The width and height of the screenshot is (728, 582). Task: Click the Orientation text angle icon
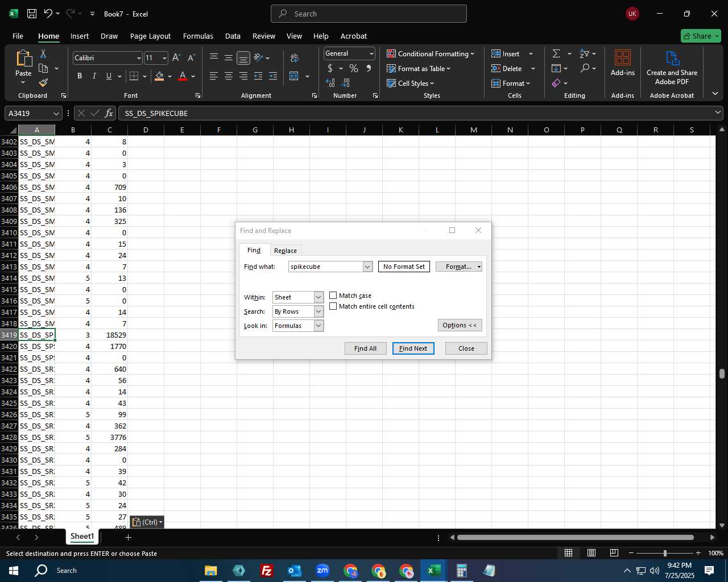258,58
